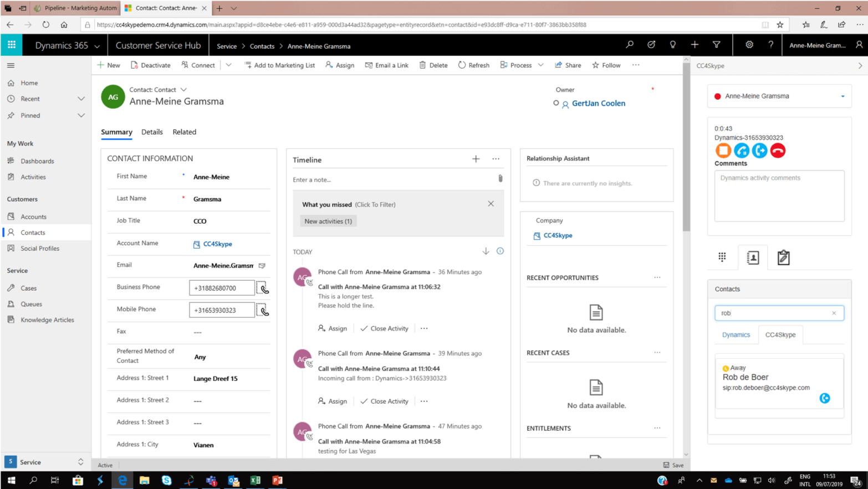The image size is (868, 489).
Task: Open the lightbulb assistant icon in the top bar
Action: pos(673,45)
